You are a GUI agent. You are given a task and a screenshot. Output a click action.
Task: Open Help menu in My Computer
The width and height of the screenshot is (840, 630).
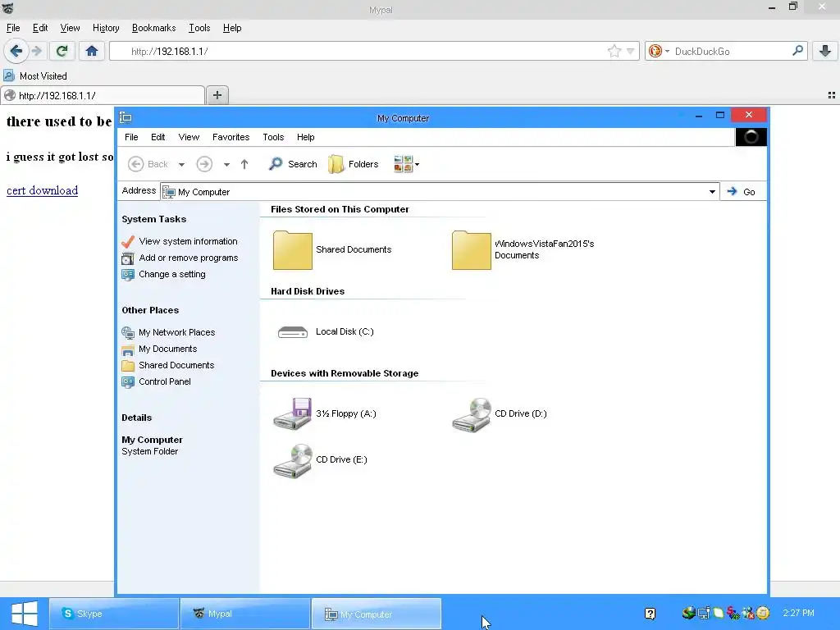point(306,137)
